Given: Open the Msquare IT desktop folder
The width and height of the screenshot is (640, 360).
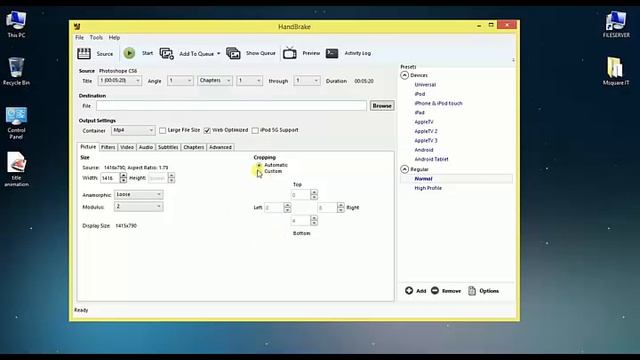Looking at the screenshot, I should (x=616, y=71).
